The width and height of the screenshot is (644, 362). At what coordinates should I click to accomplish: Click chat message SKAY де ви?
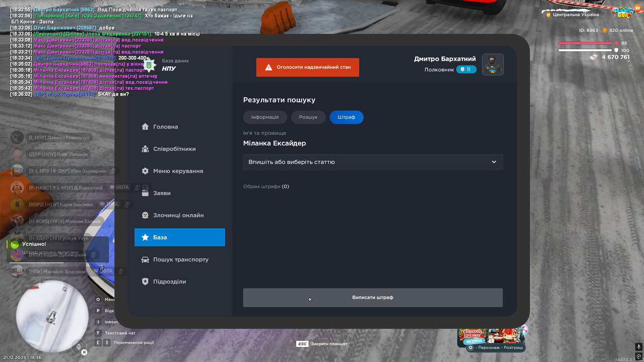pyautogui.click(x=113, y=94)
